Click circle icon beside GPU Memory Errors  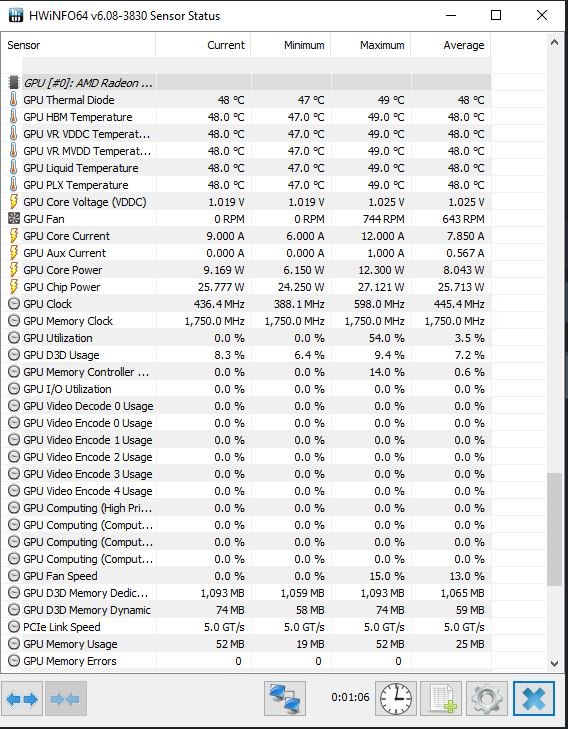(14, 661)
